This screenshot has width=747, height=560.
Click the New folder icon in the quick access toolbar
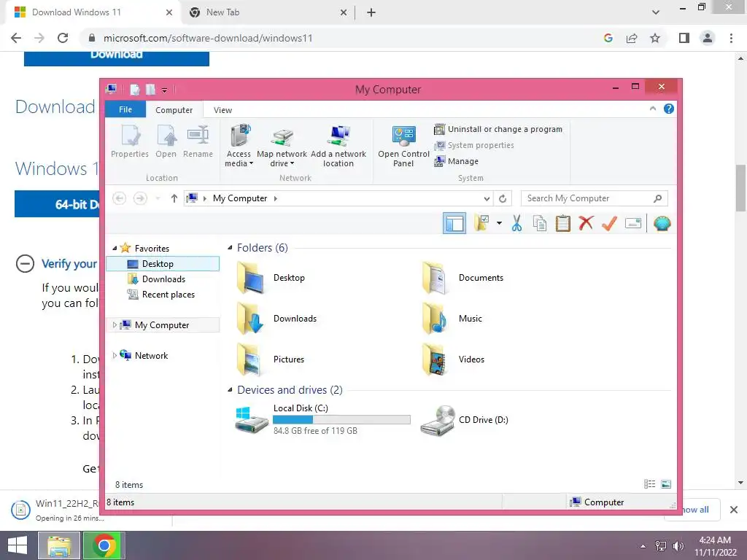150,90
